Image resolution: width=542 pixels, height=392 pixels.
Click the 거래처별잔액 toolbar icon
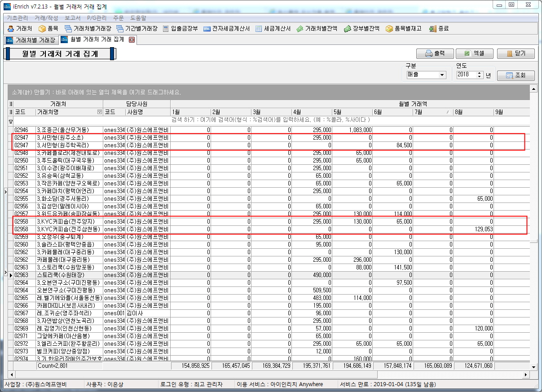[317, 29]
